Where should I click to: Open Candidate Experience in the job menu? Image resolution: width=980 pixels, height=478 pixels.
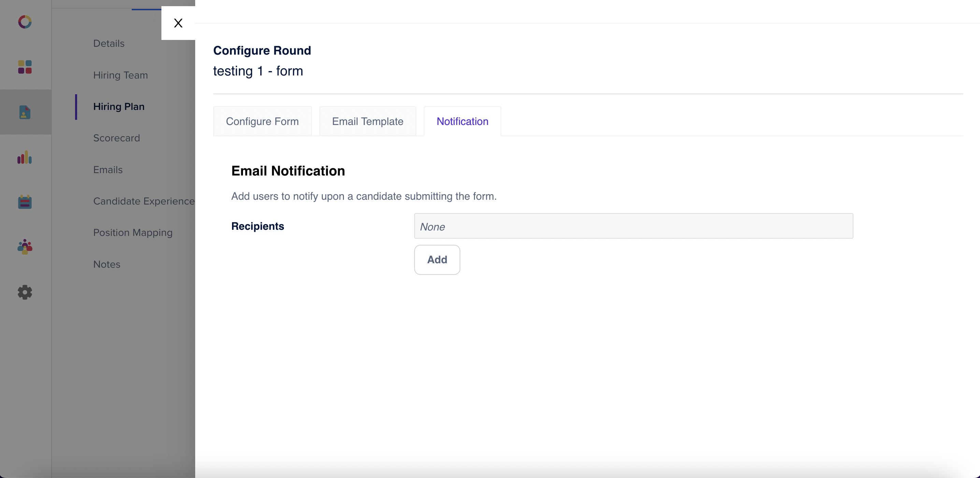[x=144, y=201]
